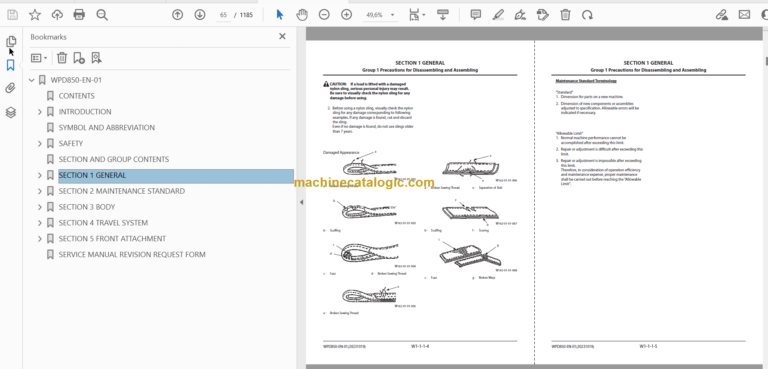Click the Find current bookmark icon
The width and height of the screenshot is (768, 369).
(96, 58)
